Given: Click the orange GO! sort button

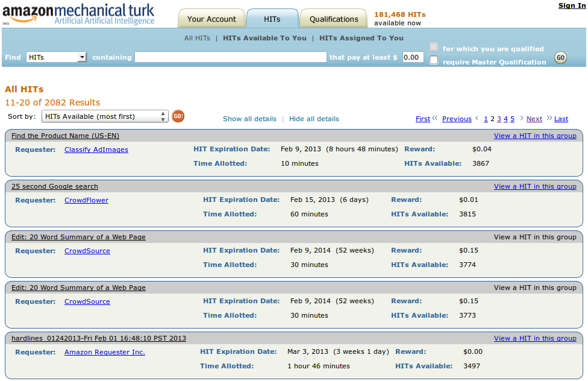Looking at the screenshot, I should point(178,116).
